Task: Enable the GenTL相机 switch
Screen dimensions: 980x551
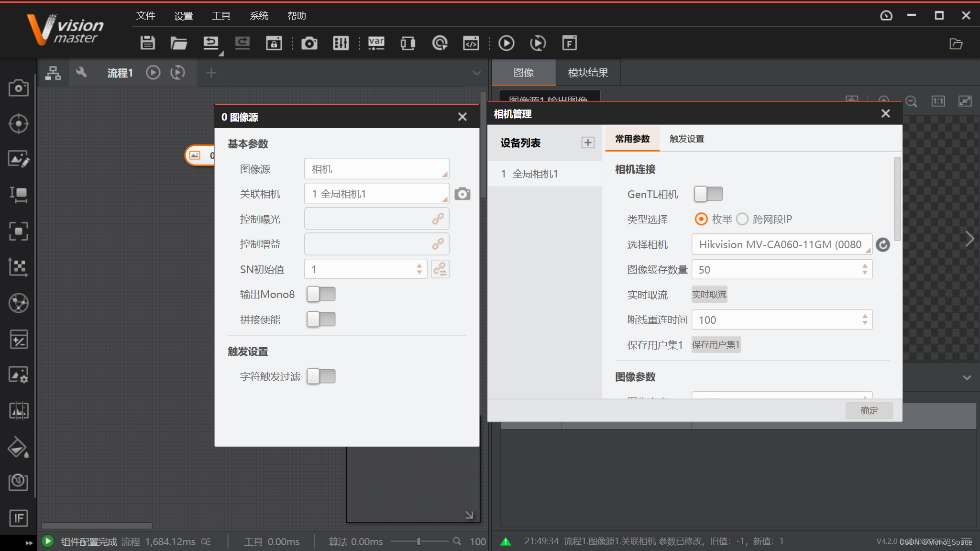Action: pos(707,194)
